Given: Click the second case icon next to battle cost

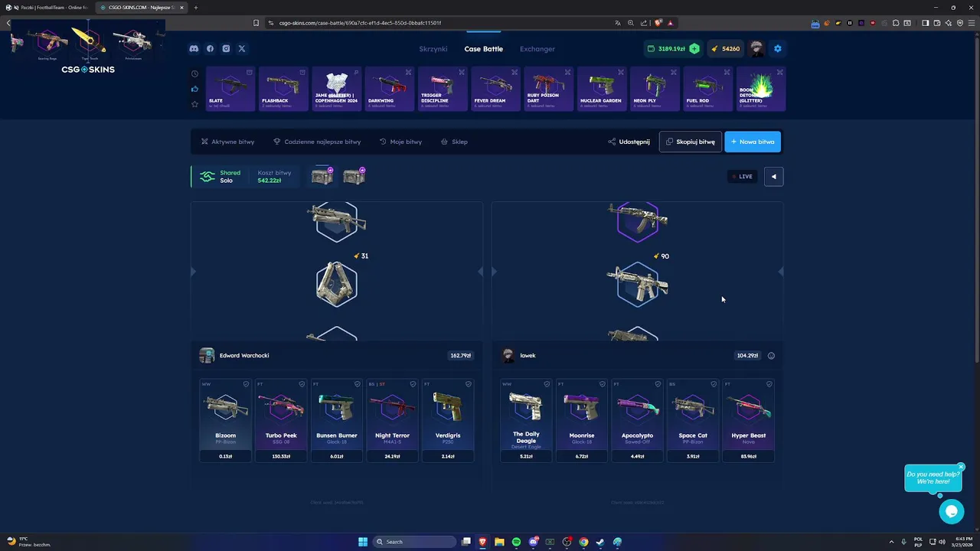Looking at the screenshot, I should tap(354, 177).
